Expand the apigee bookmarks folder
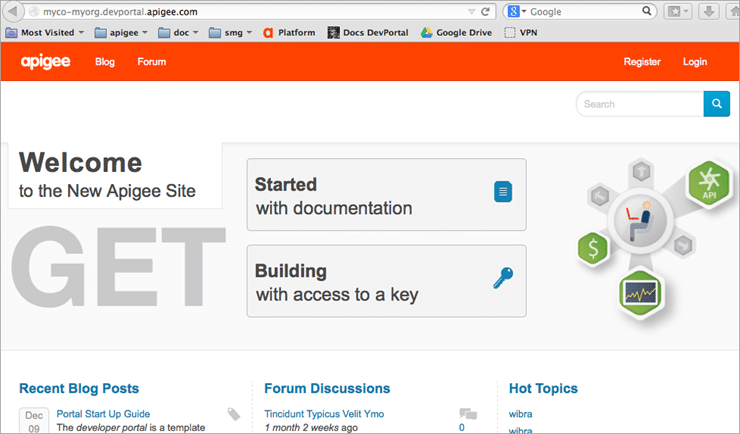 click(x=121, y=33)
